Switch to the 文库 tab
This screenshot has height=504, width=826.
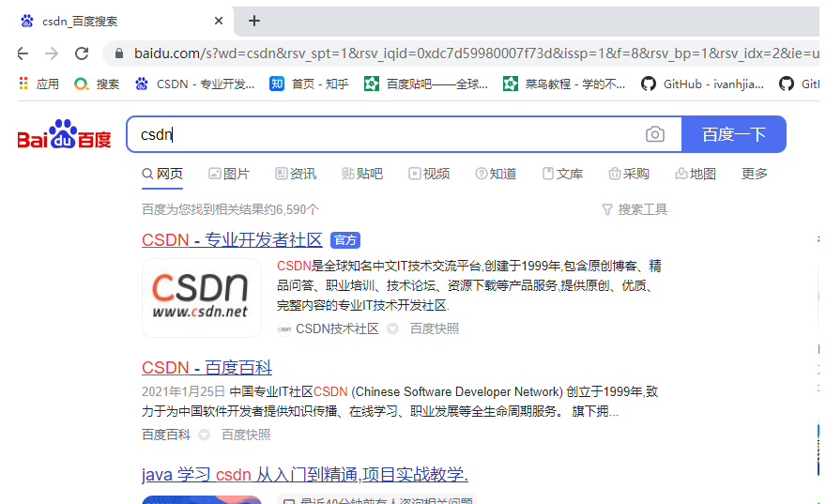pyautogui.click(x=562, y=174)
